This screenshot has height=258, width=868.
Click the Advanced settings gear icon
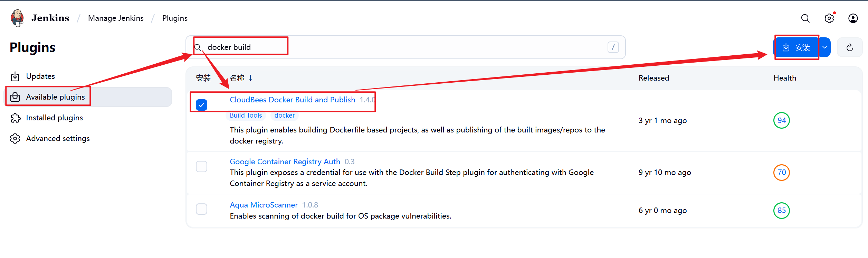(x=15, y=139)
